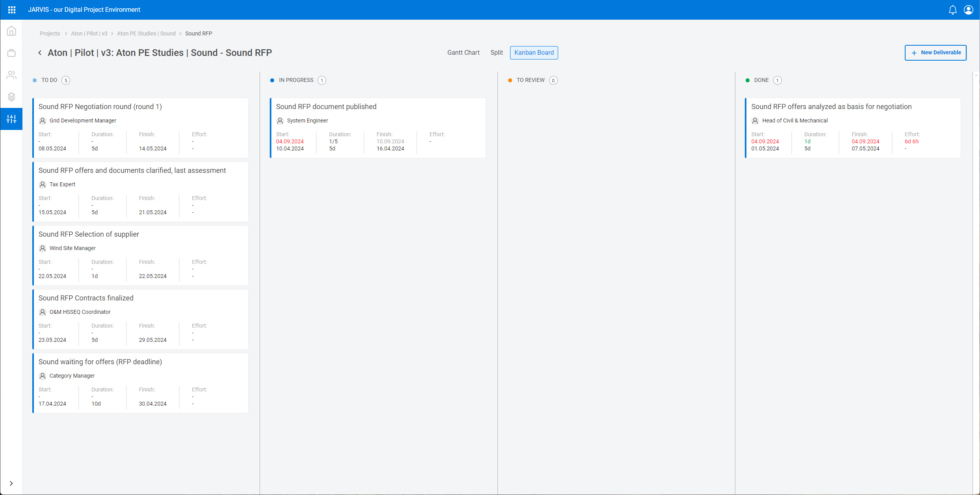Screen dimensions: 980x495
Task: Click Grid Development Manager person icon
Action: click(43, 121)
